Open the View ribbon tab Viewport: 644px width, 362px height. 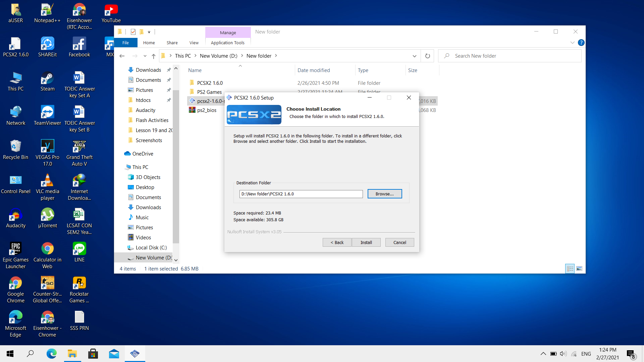194,43
